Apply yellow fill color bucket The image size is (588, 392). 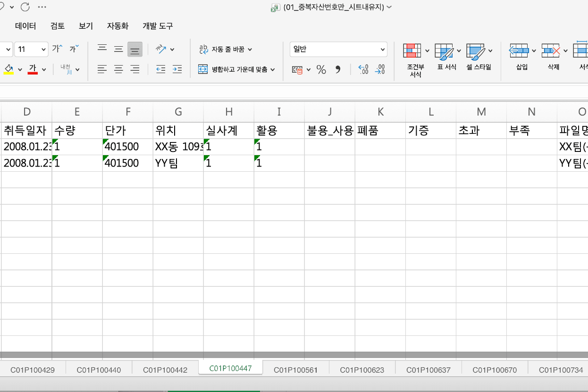[x=9, y=69]
